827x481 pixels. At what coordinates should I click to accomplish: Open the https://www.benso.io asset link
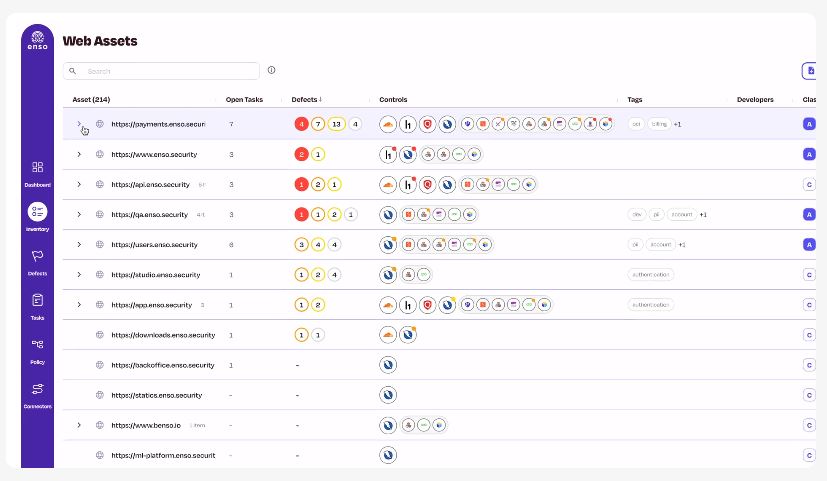146,425
